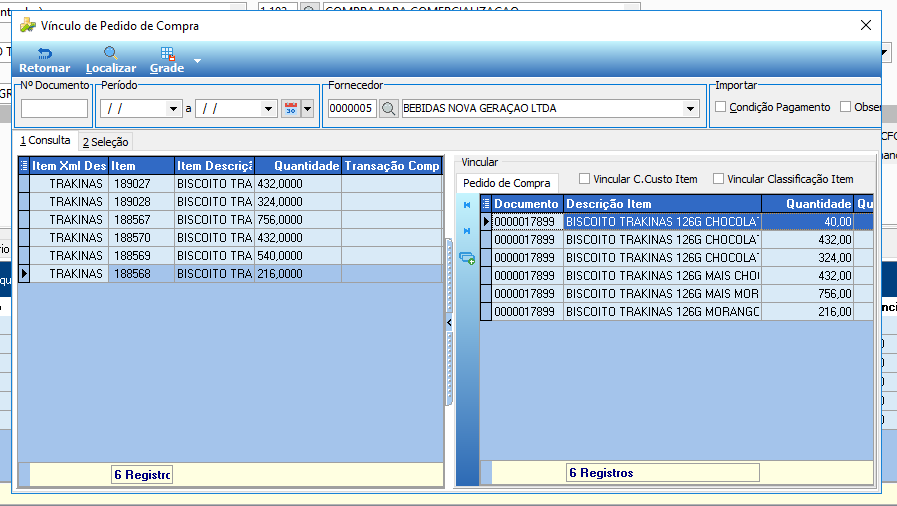
Task: Click the Nº Documento input field
Action: pos(54,108)
